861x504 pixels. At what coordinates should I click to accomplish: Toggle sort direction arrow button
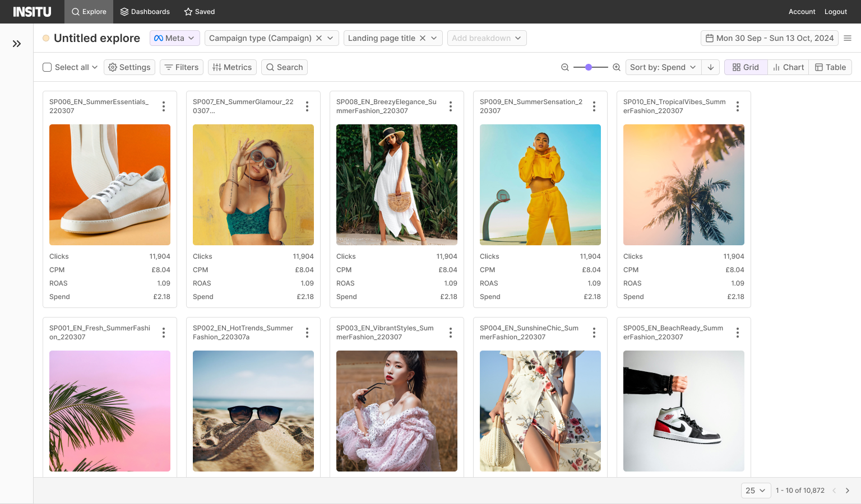pos(711,67)
